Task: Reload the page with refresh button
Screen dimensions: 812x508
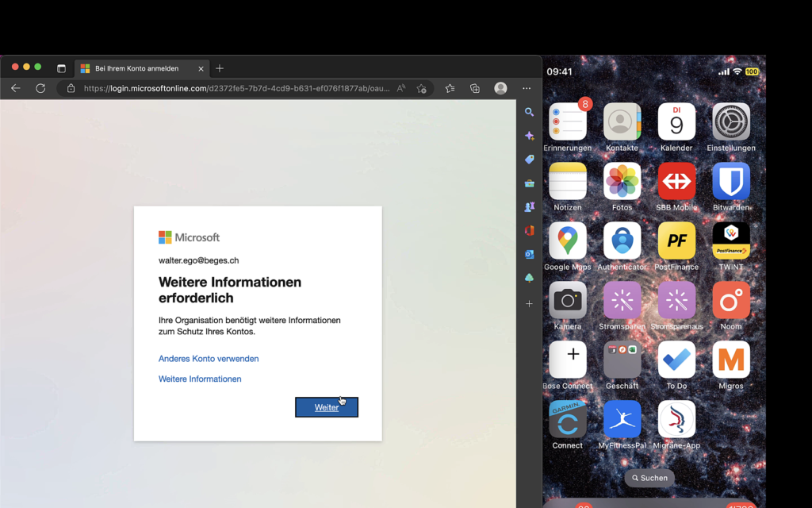Action: pyautogui.click(x=40, y=88)
